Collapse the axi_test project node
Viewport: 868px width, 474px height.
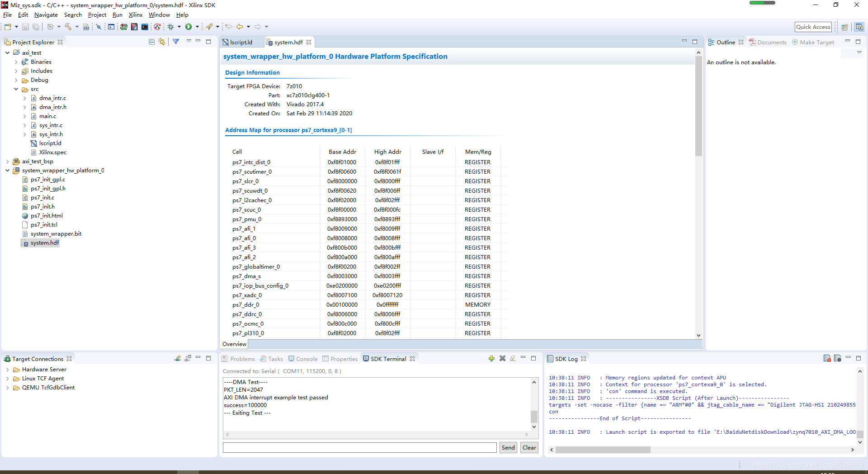[x=8, y=53]
